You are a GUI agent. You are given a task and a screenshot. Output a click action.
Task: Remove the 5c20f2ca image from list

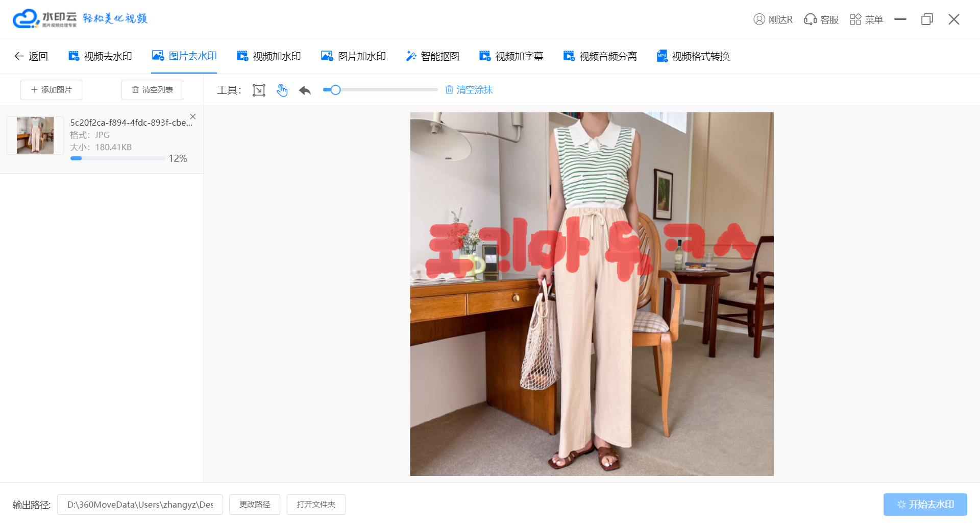(x=193, y=116)
